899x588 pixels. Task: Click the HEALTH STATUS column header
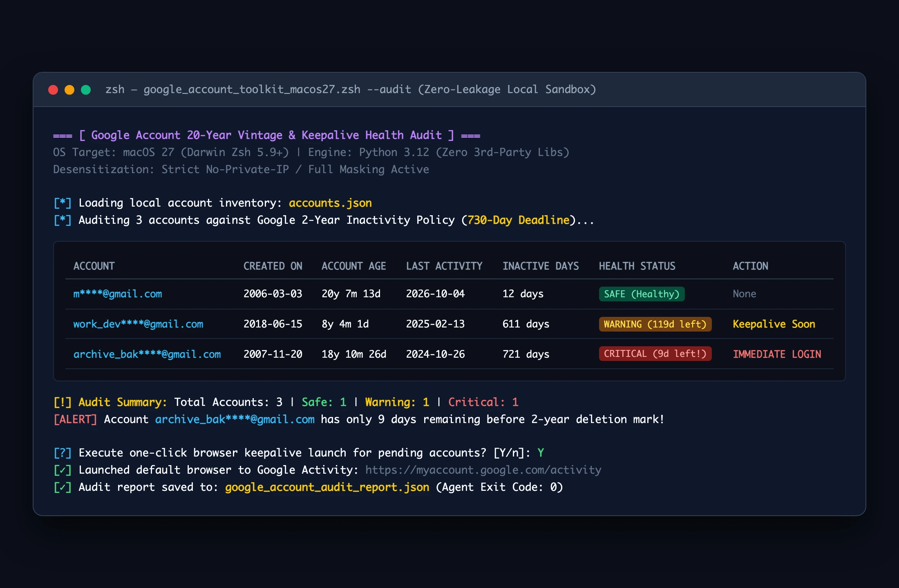coord(637,266)
